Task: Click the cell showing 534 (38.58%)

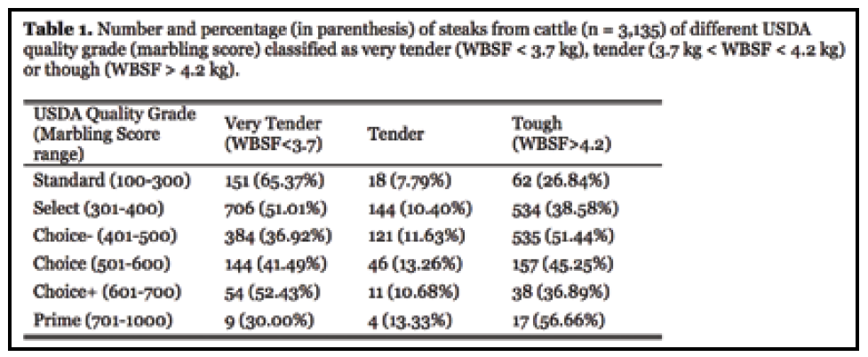Action: (x=565, y=210)
